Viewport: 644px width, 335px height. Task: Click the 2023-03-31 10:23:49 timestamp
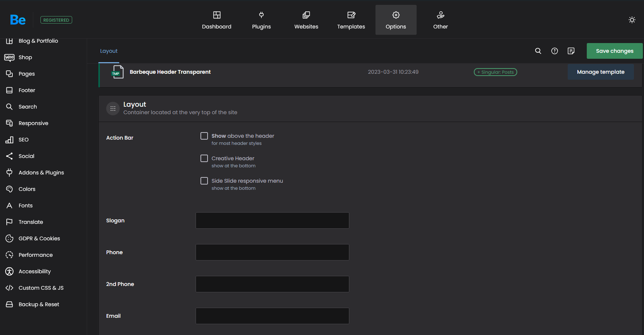pos(393,72)
